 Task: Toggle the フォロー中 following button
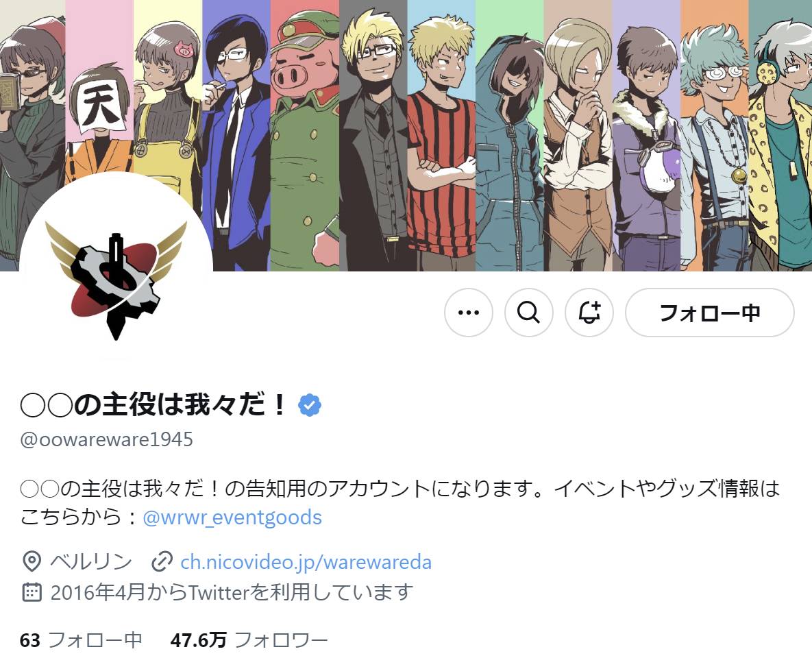709,313
